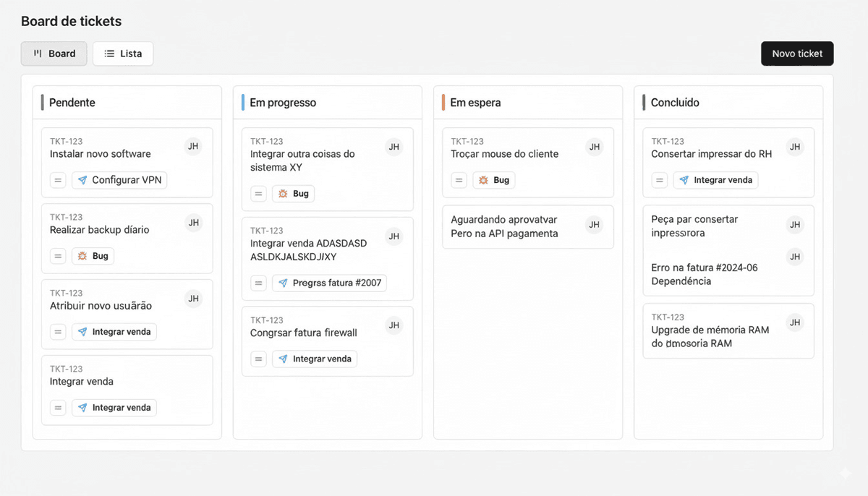Click the priority icon on Congrsar fatura firewall card
This screenshot has width=868, height=496.
(x=258, y=359)
